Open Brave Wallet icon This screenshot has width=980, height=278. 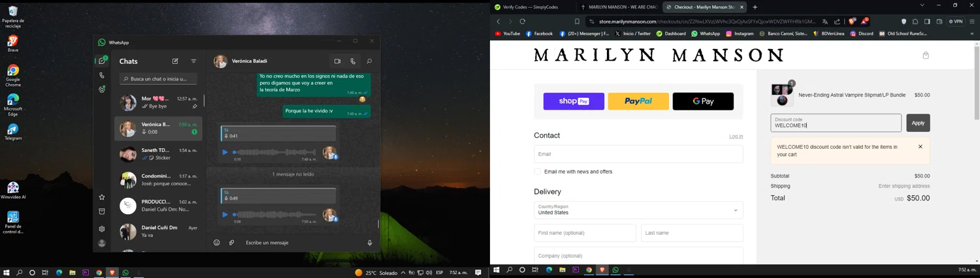point(939,22)
